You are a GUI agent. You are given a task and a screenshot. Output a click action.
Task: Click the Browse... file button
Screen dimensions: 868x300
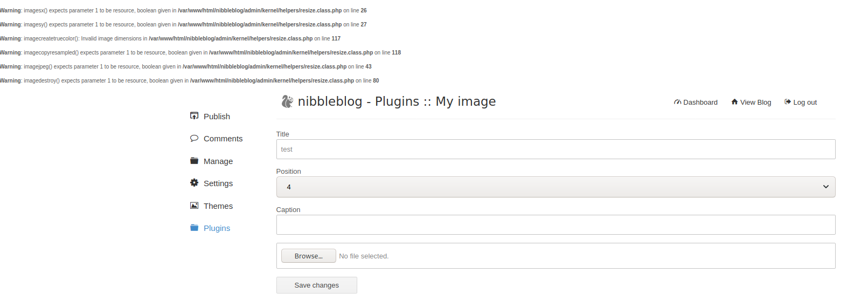click(308, 256)
